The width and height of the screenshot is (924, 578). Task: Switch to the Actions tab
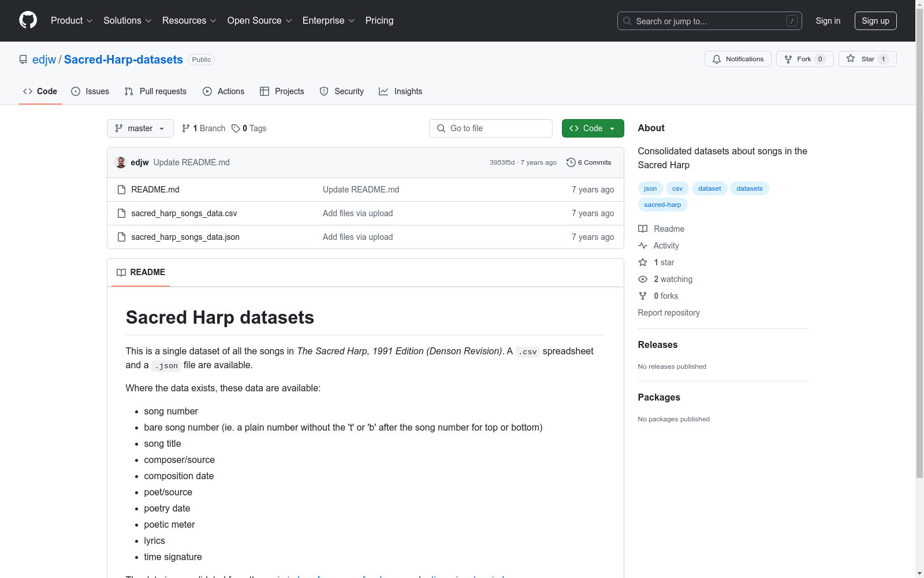click(223, 91)
